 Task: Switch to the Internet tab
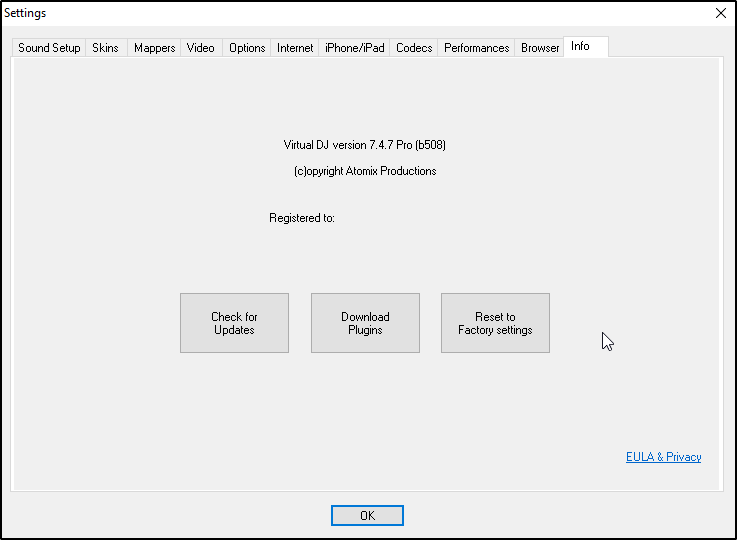click(x=295, y=48)
